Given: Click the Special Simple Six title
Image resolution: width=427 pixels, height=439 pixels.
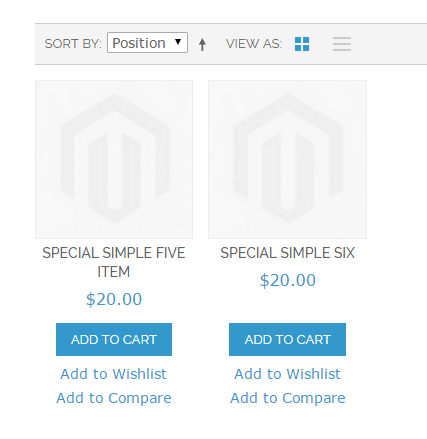Looking at the screenshot, I should (x=287, y=253).
